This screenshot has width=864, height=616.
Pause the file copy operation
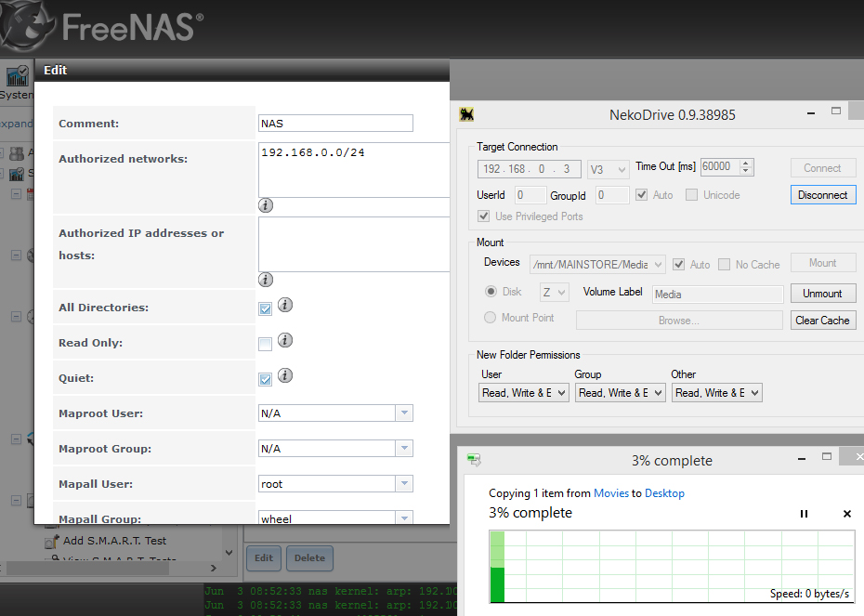coord(805,514)
